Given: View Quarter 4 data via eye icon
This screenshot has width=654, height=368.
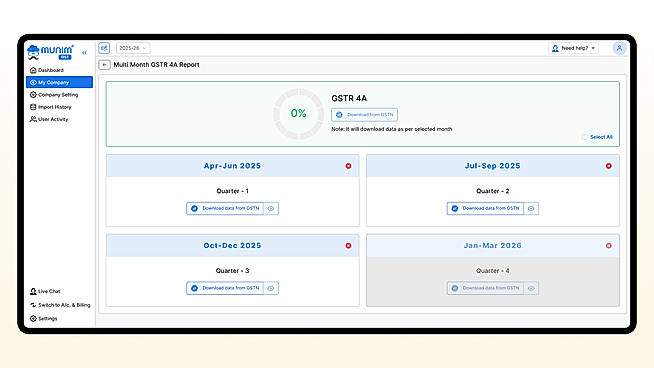Looking at the screenshot, I should coord(531,288).
